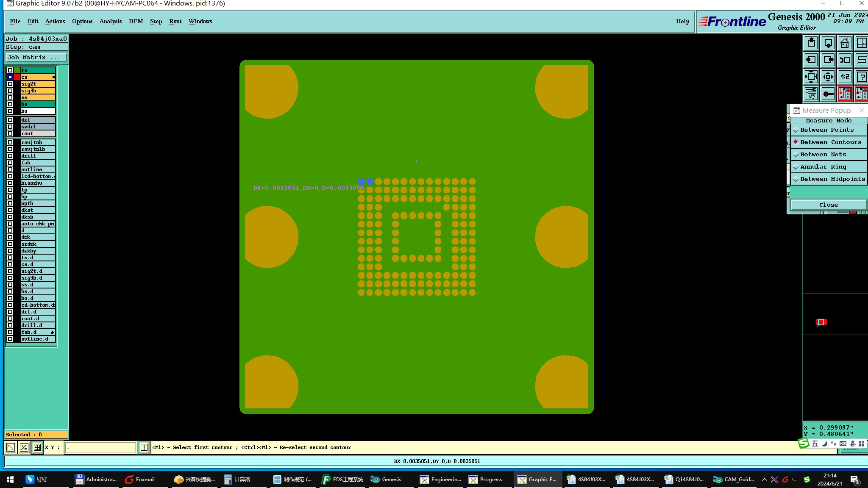Image resolution: width=868 pixels, height=488 pixels.
Task: Click the Home view icon
Action: (x=845, y=43)
